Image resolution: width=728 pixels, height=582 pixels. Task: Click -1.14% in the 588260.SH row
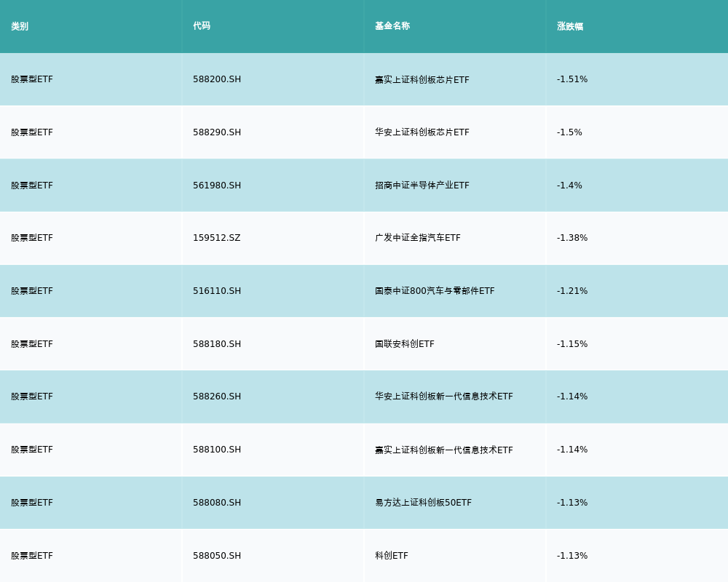[x=572, y=396]
